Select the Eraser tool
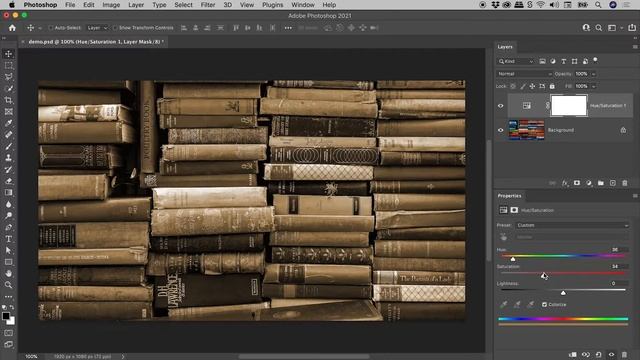The height and width of the screenshot is (360, 640). pyautogui.click(x=9, y=181)
